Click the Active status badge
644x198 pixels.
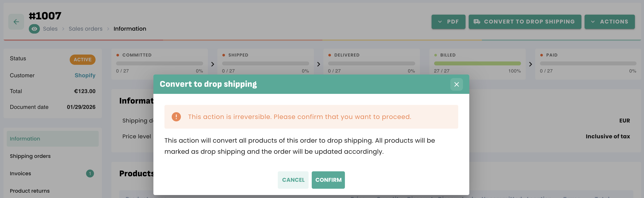coord(83,59)
